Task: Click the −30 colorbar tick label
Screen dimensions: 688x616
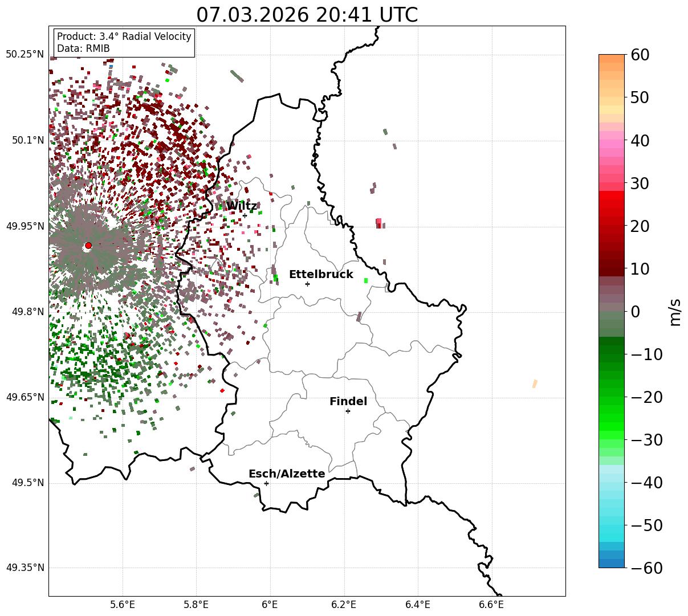Action: click(x=646, y=440)
